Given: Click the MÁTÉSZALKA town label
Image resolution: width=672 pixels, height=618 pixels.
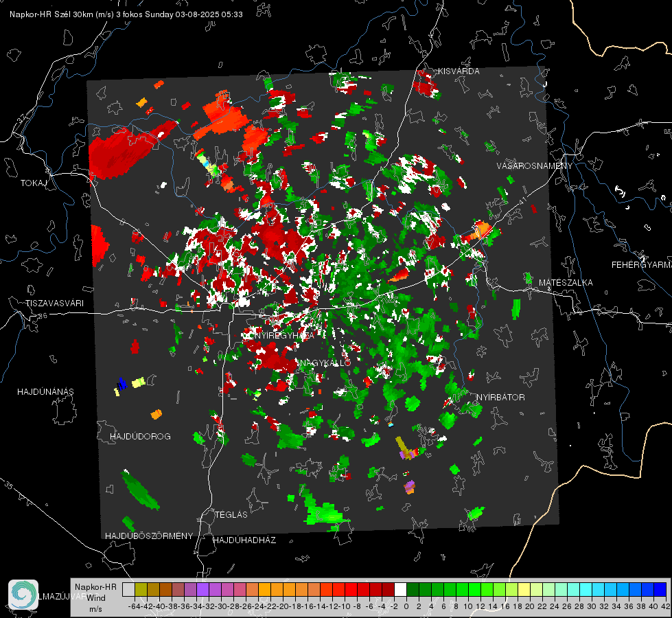Looking at the screenshot, I should pyautogui.click(x=566, y=283).
